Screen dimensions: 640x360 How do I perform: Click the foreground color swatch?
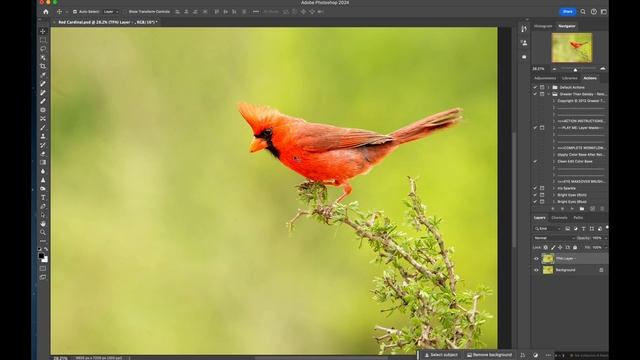[41, 256]
